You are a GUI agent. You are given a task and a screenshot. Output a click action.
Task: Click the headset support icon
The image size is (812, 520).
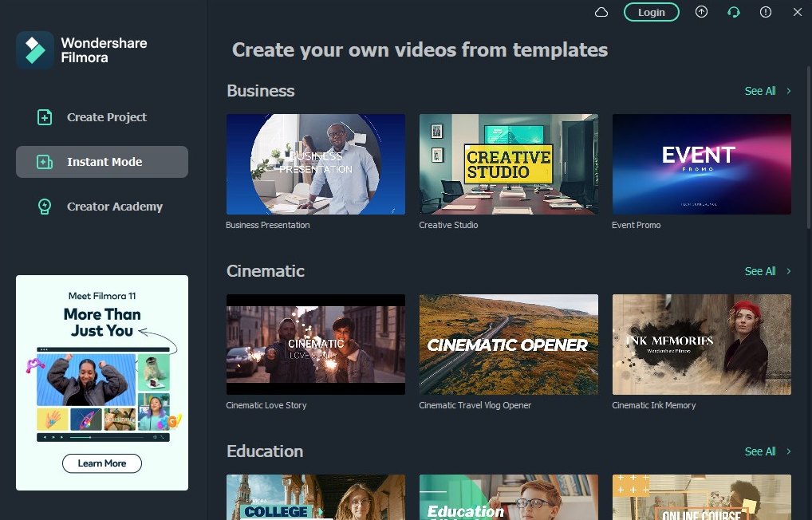pos(733,12)
